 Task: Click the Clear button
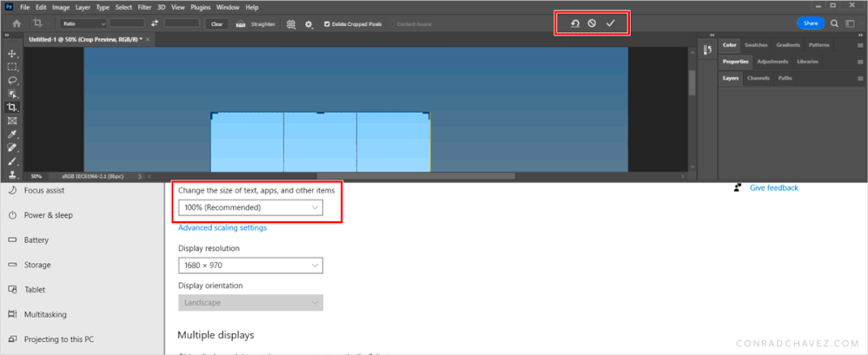(x=217, y=23)
